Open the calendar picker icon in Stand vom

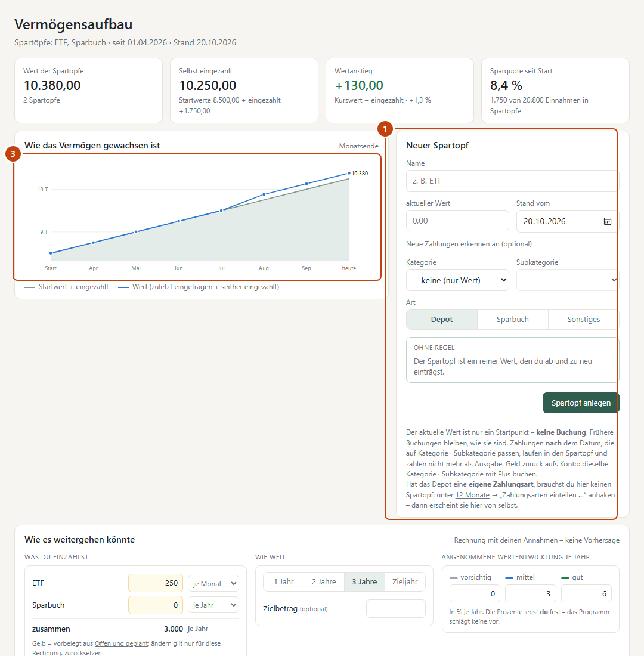607,221
